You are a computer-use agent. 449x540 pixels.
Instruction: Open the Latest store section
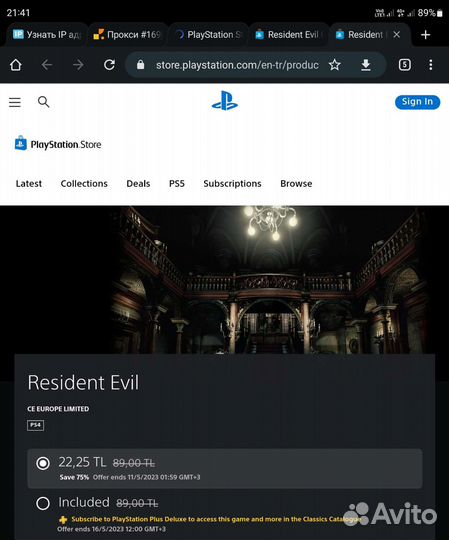point(29,184)
